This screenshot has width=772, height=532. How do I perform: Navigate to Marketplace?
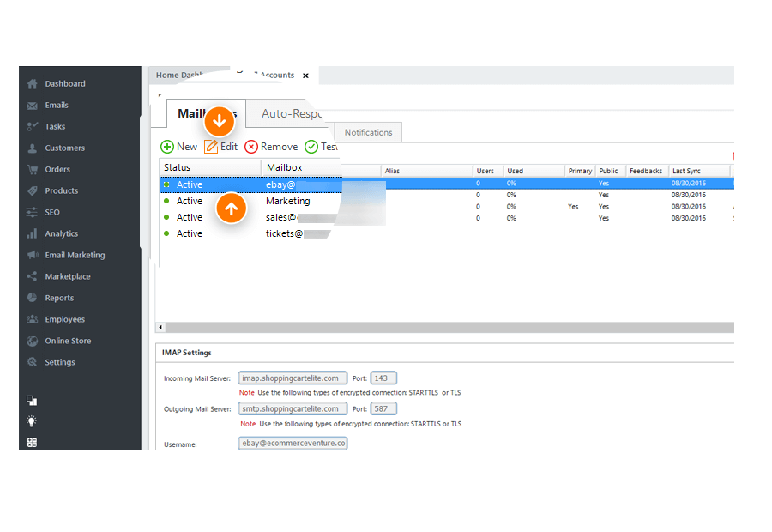pos(68,276)
